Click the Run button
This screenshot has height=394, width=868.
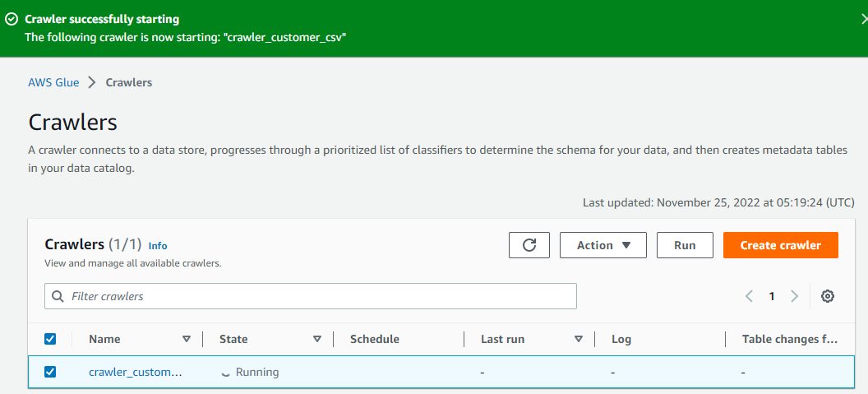pyautogui.click(x=685, y=245)
